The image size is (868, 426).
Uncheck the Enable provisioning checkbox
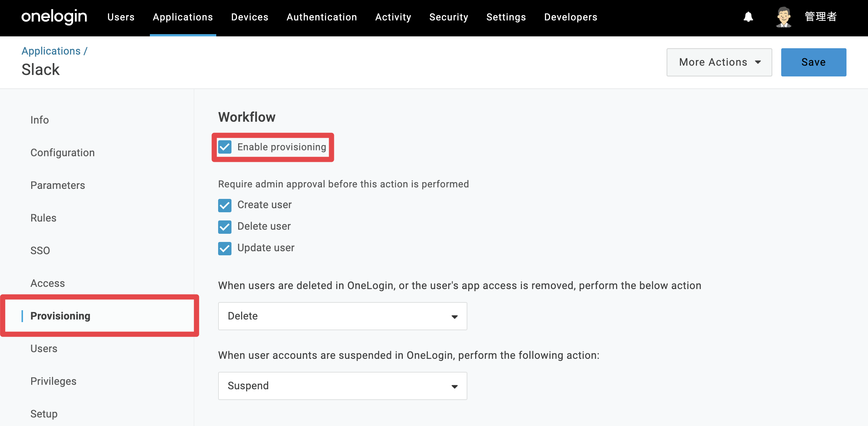tap(225, 147)
